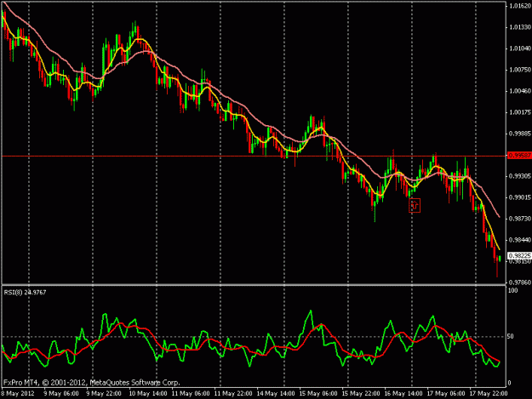Click the 1.00750 price axis label
This screenshot has height=399, width=532.
[520, 70]
